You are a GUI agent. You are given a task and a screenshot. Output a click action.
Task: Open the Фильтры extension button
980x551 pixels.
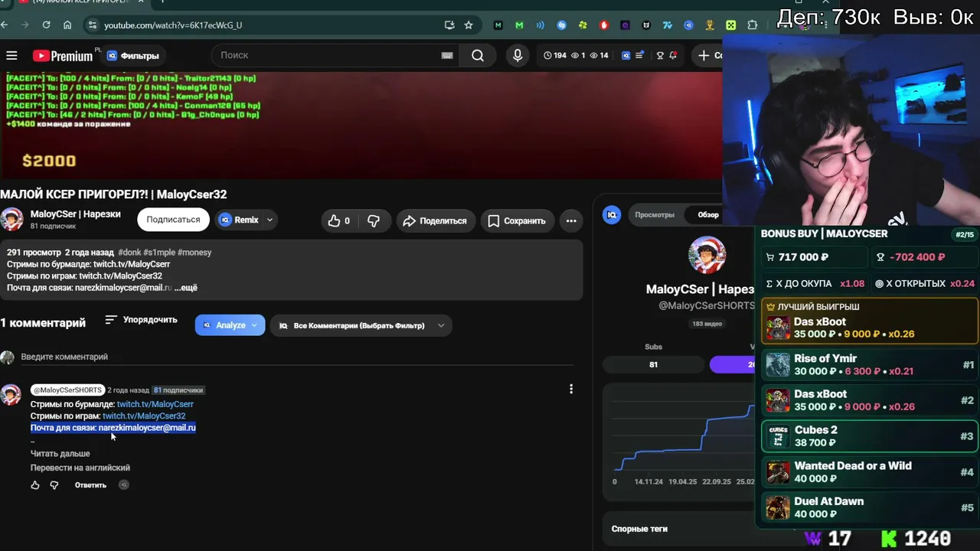(x=133, y=55)
